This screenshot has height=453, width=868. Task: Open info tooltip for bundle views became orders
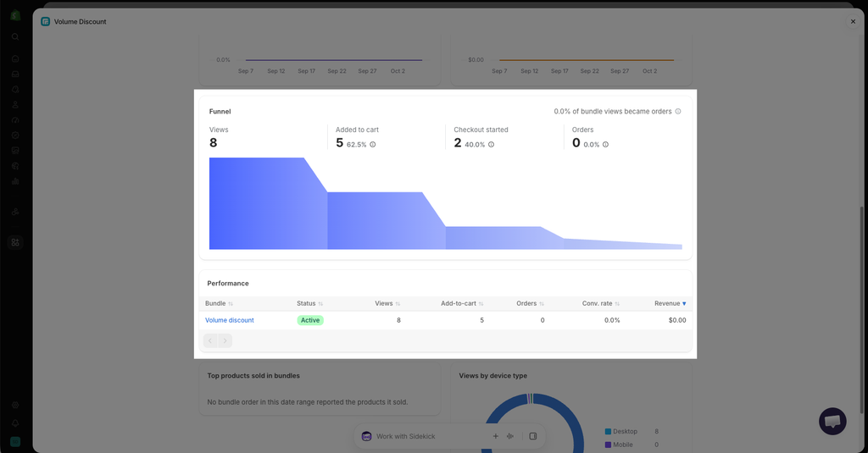tap(677, 111)
